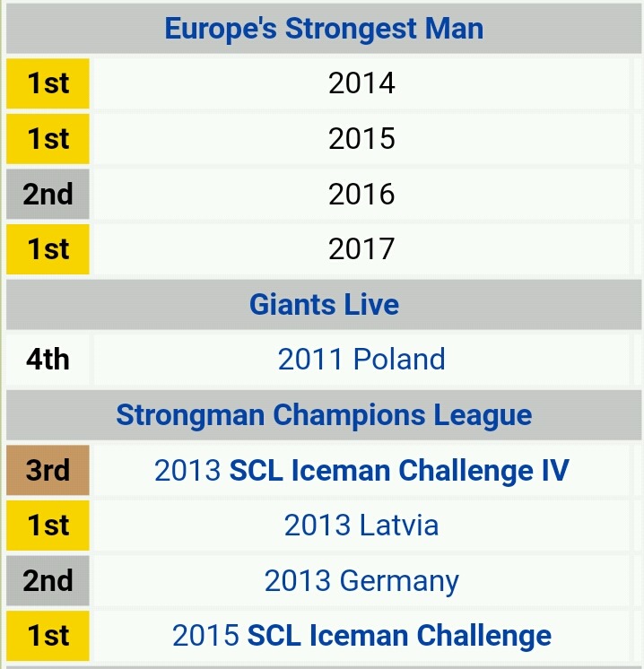The height and width of the screenshot is (669, 644).
Task: Click the 2016 year text
Action: tap(361, 195)
